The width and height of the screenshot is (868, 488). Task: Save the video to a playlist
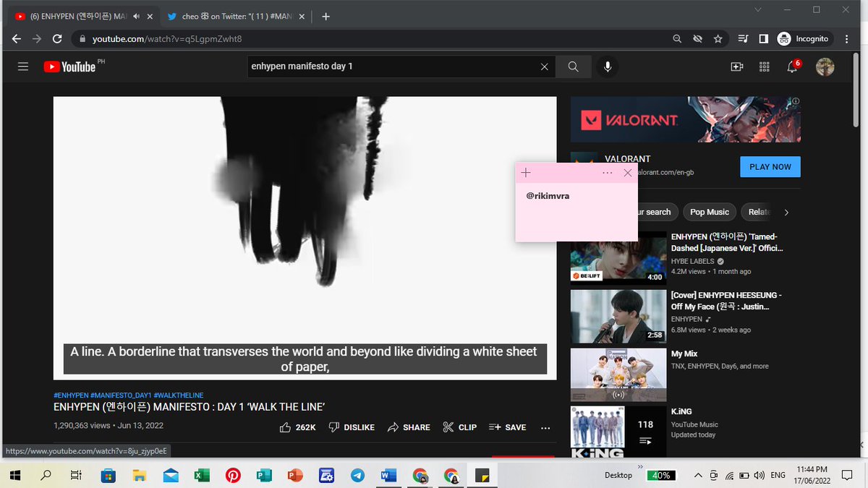tap(508, 427)
